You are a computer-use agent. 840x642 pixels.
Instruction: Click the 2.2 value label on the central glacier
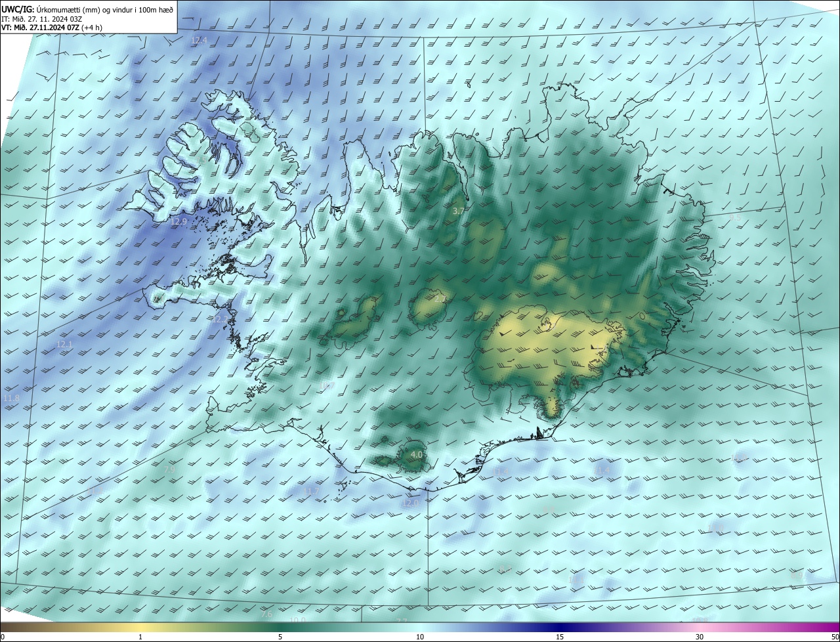[440, 299]
